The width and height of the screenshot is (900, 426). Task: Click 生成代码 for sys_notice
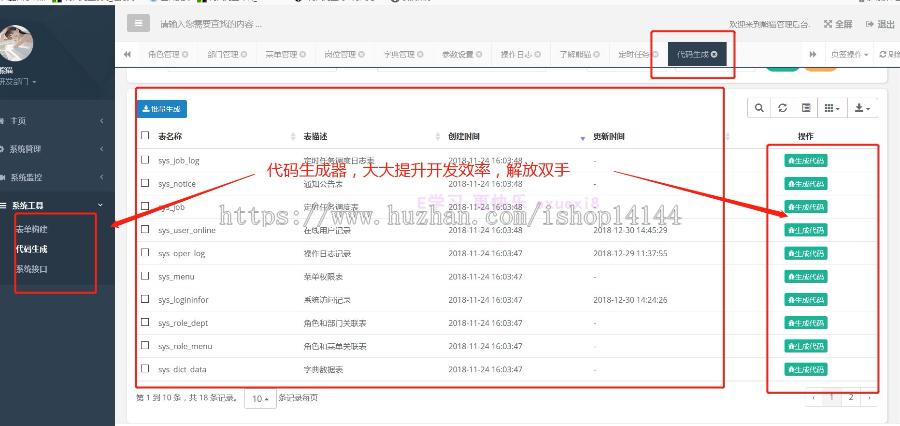(806, 184)
